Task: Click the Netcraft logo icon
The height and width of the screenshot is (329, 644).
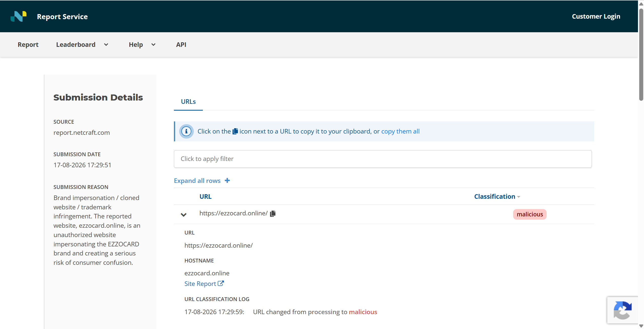Action: click(19, 16)
